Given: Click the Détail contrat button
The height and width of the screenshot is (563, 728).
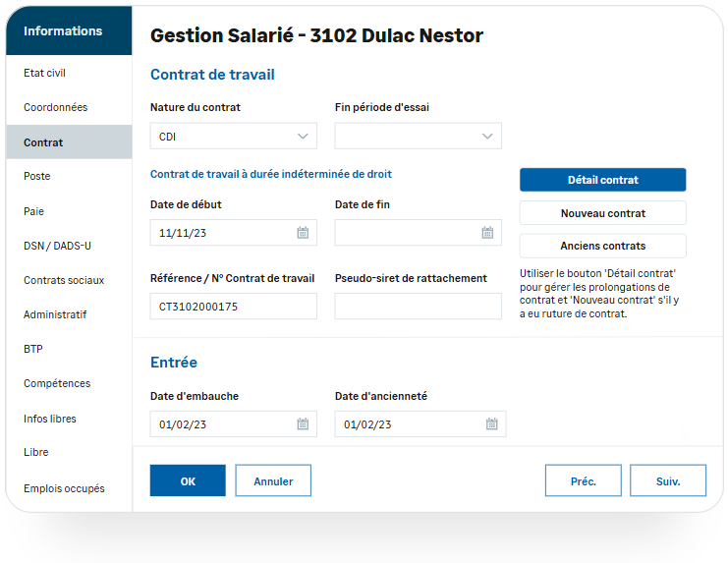Looking at the screenshot, I should coord(602,180).
